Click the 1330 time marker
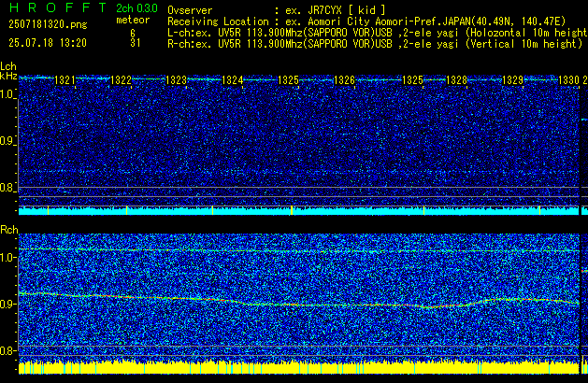Viewport: 588px width, 383px height. click(569, 80)
